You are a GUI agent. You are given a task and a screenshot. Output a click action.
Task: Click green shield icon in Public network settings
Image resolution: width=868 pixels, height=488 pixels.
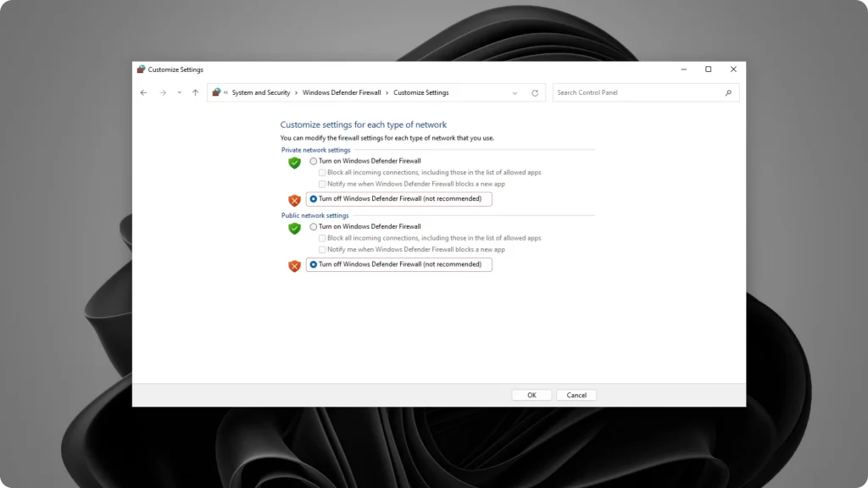point(294,228)
